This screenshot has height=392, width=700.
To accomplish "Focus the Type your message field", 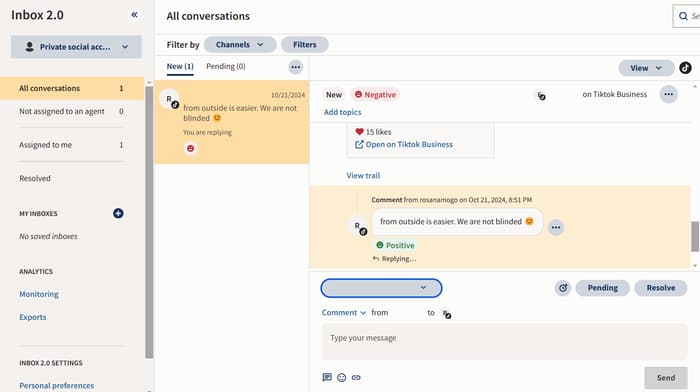I will [x=504, y=342].
